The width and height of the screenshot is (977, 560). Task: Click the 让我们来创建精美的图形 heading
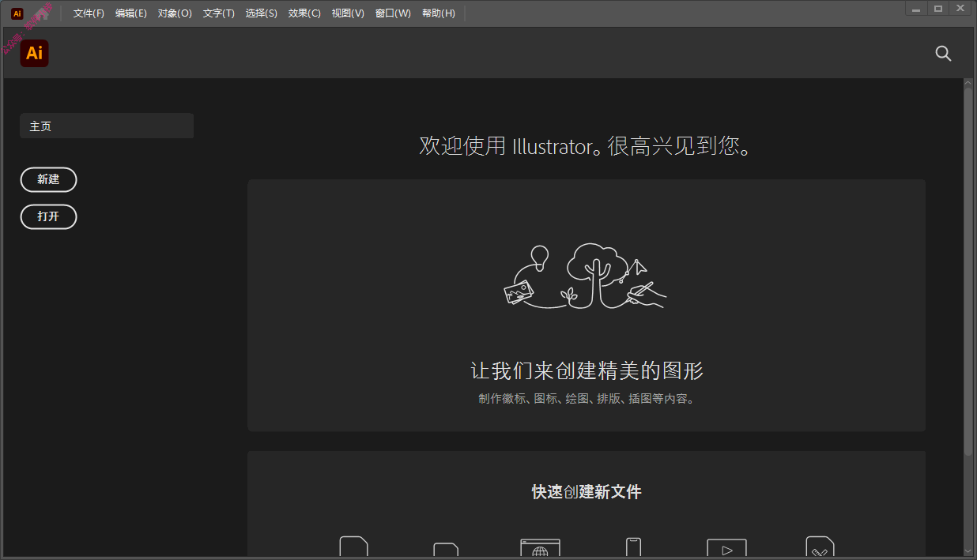(587, 370)
